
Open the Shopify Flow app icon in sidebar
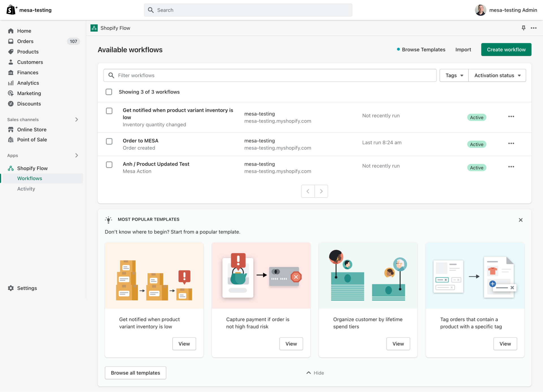click(11, 168)
